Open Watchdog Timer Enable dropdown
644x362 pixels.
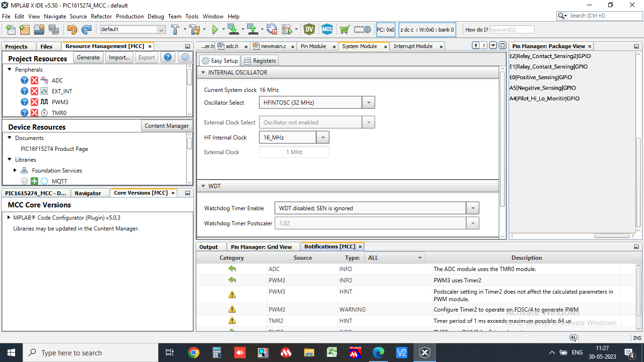(x=472, y=208)
